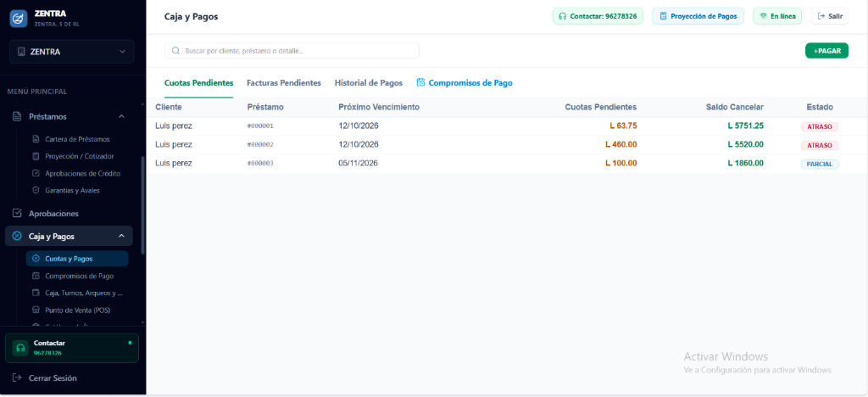Click the Próximo Vencimiento column header
Image resolution: width=868 pixels, height=397 pixels.
[379, 107]
